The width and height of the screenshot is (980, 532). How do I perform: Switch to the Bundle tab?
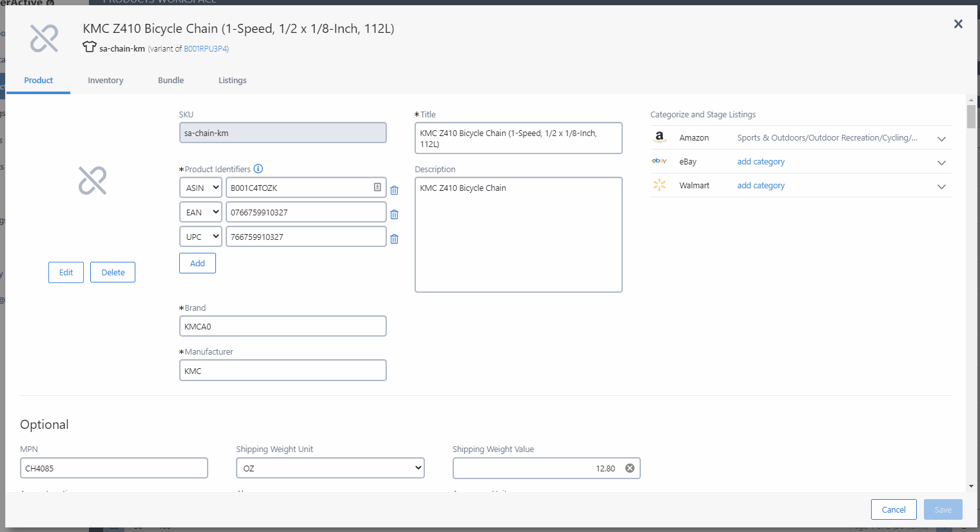171,81
